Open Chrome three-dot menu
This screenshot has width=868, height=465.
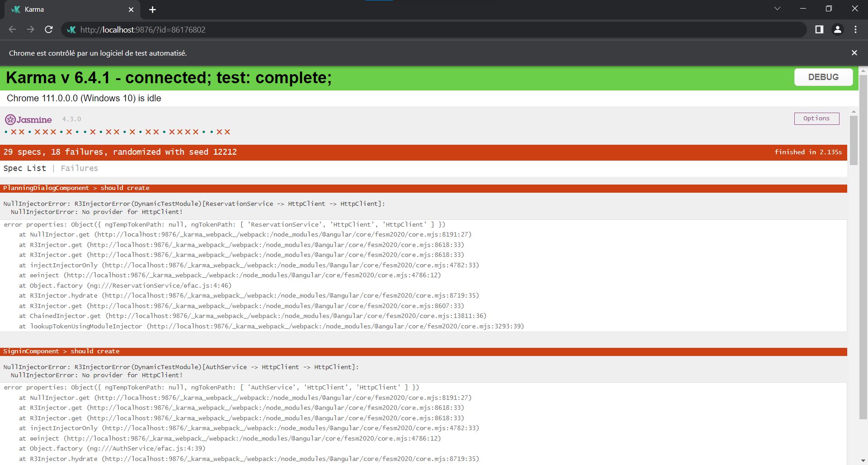[855, 29]
